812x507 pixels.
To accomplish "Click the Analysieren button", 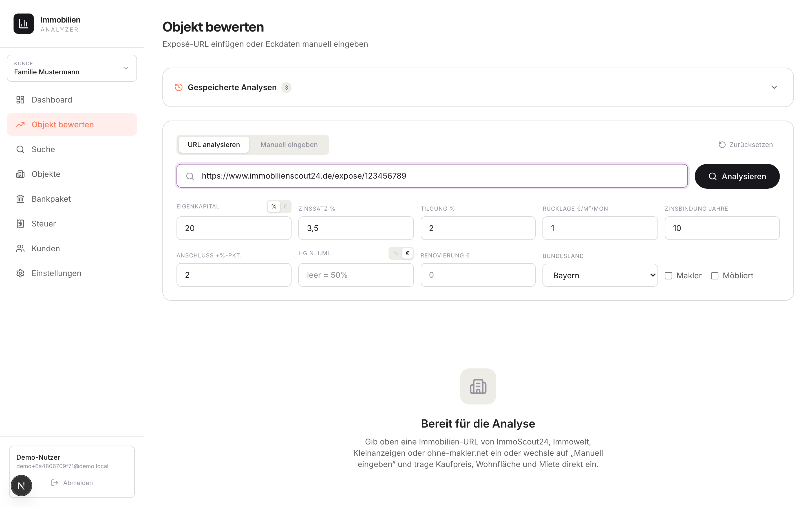I will (x=737, y=176).
